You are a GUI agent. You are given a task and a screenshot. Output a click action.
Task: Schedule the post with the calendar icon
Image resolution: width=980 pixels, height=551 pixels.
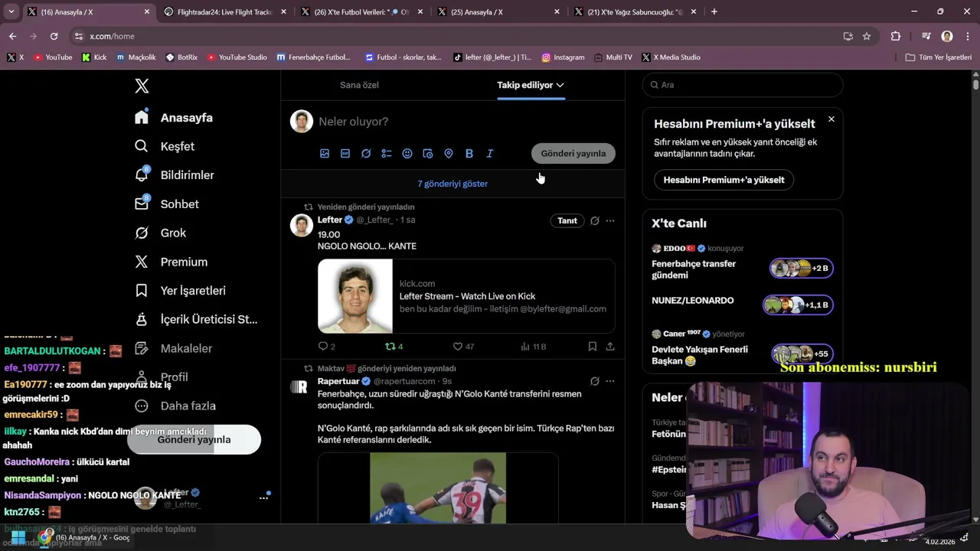coord(428,154)
